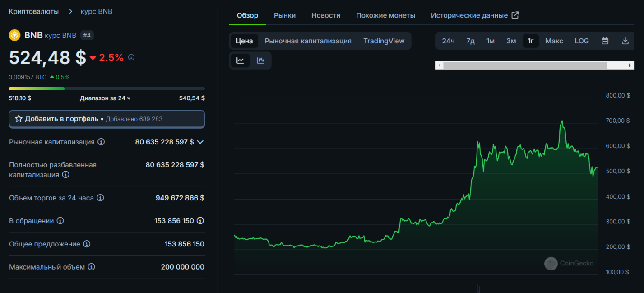The height and width of the screenshot is (293, 644).
Task: Toggle the LOG scale option
Action: tap(582, 41)
